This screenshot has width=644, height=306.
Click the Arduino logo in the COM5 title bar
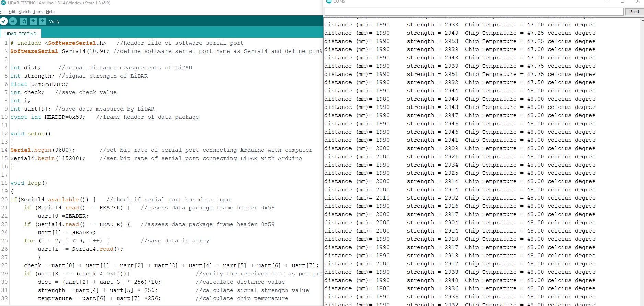(329, 1)
